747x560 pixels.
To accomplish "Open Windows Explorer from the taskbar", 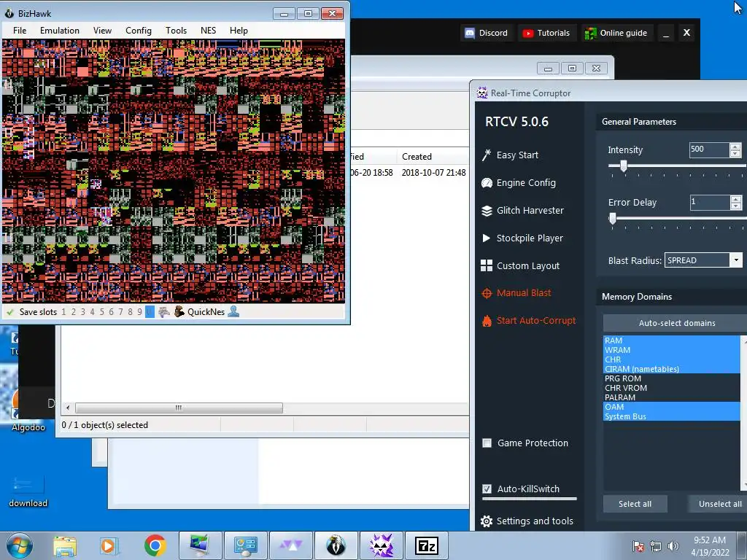I will (65, 545).
